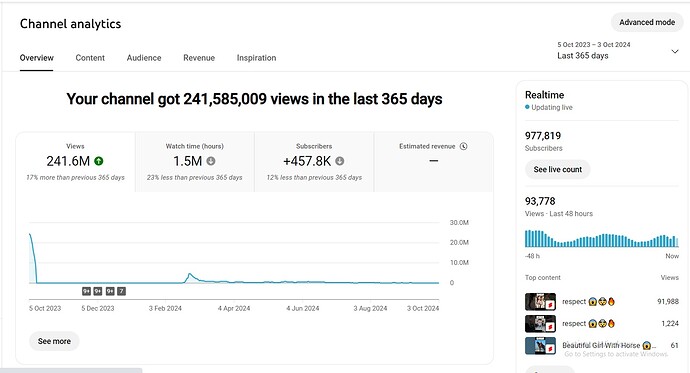Viewport: 690px width, 373px height.
Task: Click the 30.0M y-axis label
Action: [459, 223]
